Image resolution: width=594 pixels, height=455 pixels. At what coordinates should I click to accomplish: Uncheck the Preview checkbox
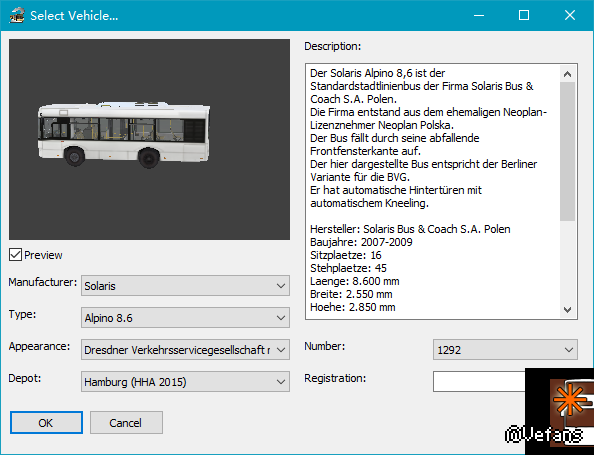[15, 255]
